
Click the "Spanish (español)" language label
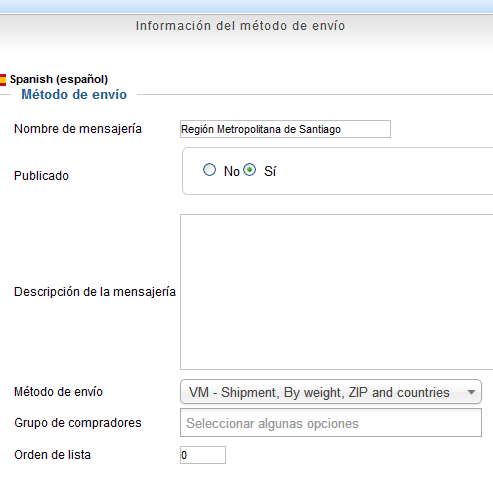tap(59, 79)
